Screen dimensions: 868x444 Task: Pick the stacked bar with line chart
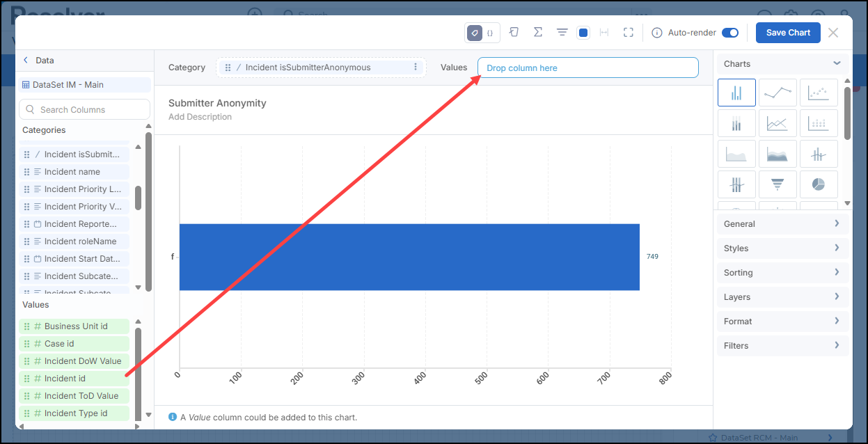(736, 184)
